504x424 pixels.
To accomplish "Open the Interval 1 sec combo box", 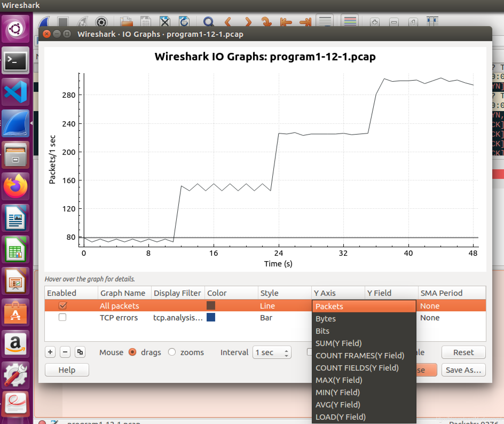I will click(272, 352).
